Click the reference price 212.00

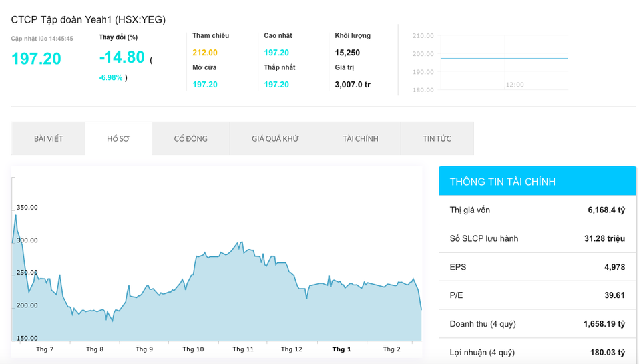point(205,53)
